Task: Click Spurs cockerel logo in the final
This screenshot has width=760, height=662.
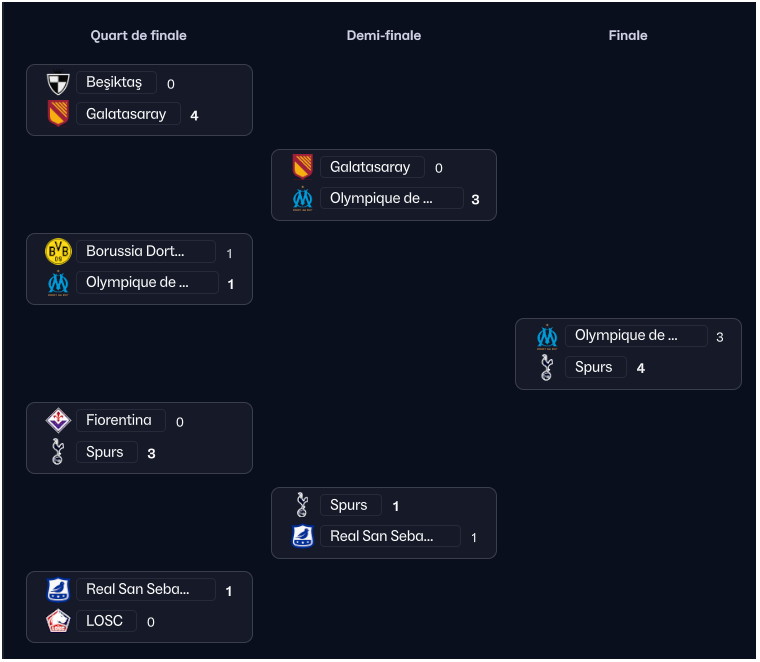Action: [547, 367]
